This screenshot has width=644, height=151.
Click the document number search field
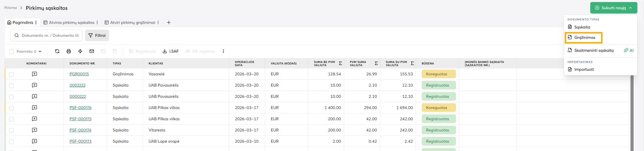click(50, 35)
